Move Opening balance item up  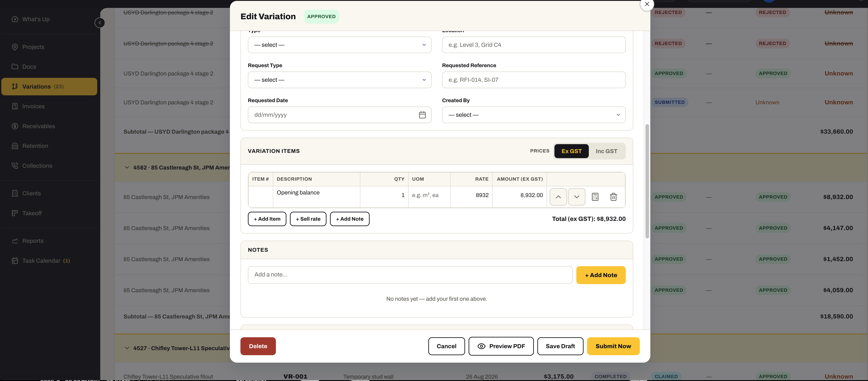click(558, 197)
